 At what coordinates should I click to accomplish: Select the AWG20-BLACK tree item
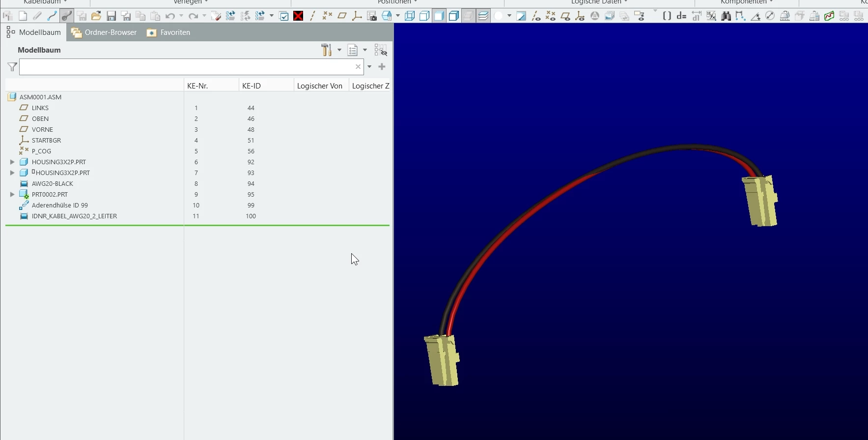(52, 183)
